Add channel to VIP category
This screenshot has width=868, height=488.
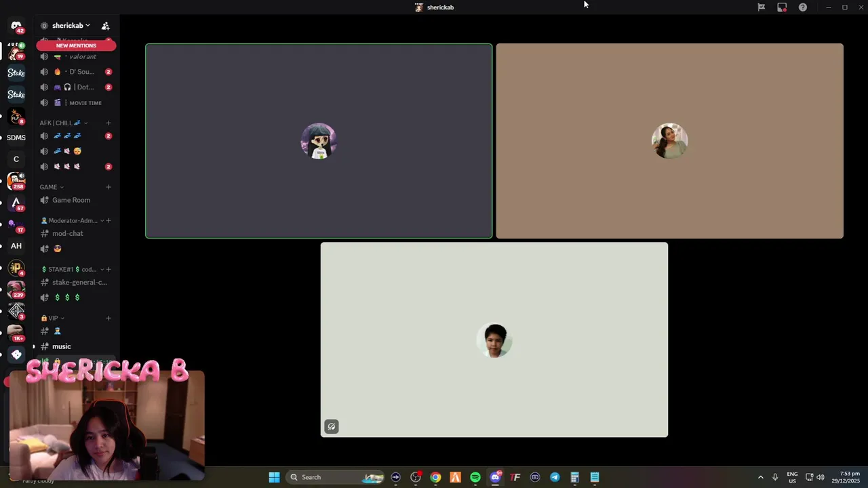[x=108, y=318]
